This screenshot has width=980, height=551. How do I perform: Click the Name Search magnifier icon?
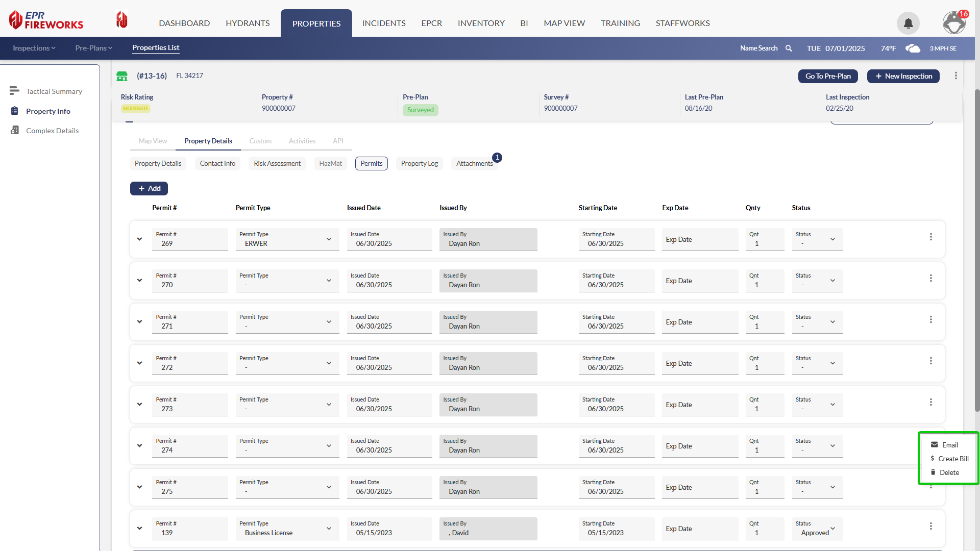[789, 48]
